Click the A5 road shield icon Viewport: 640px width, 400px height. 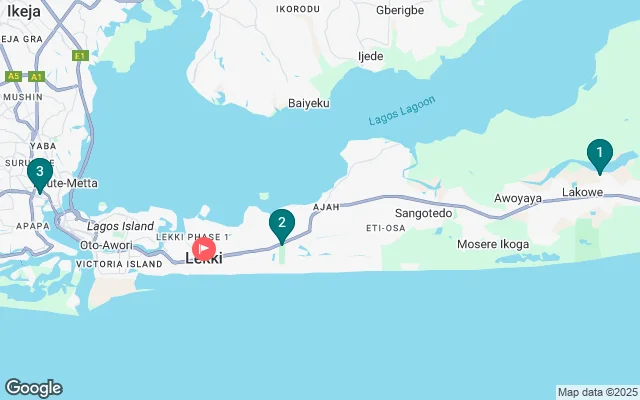pos(13,76)
